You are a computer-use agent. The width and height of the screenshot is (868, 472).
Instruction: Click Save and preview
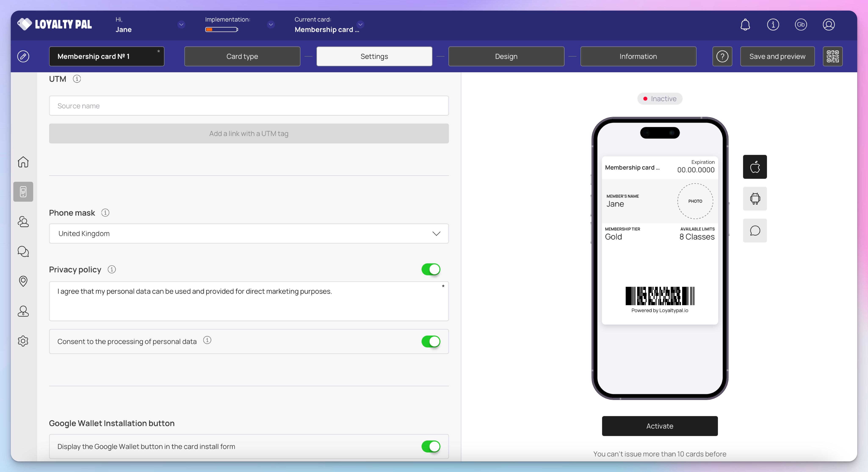pyautogui.click(x=777, y=56)
